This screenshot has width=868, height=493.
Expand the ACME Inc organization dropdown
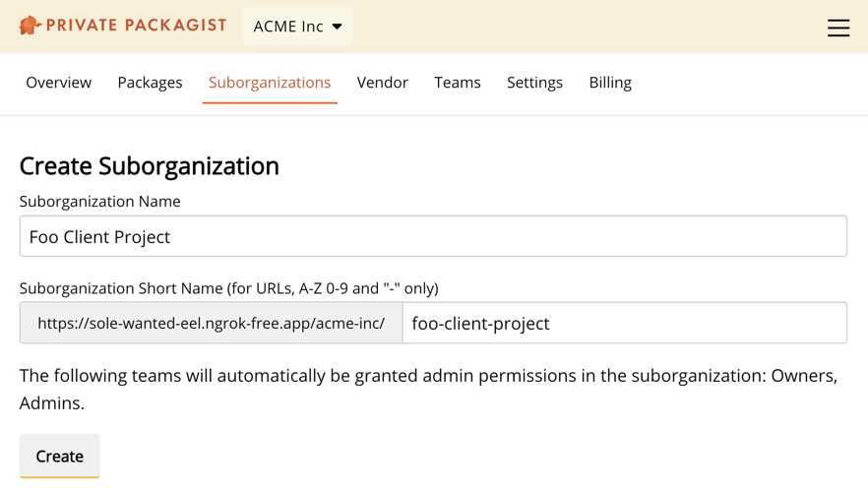pyautogui.click(x=297, y=27)
